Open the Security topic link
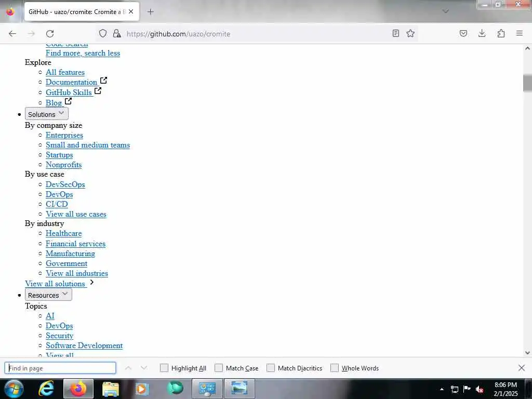 pos(60,336)
